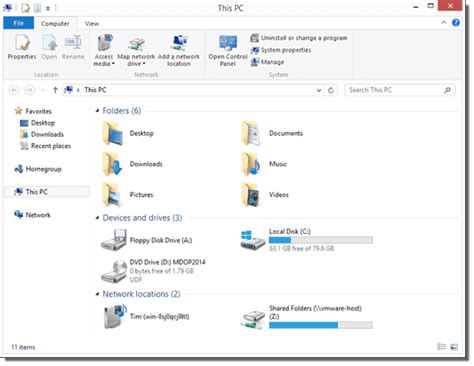
Task: Select Recent places in navigation pane
Action: 46,146
